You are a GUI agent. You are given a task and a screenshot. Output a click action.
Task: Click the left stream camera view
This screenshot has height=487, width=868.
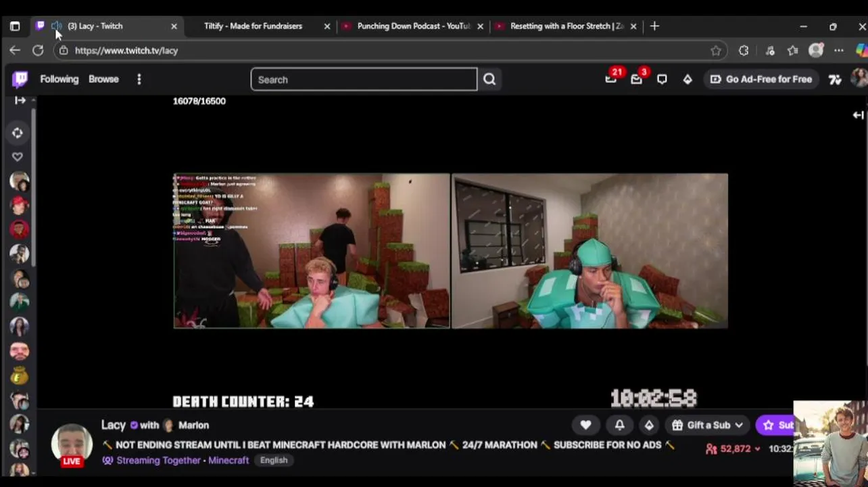point(312,251)
